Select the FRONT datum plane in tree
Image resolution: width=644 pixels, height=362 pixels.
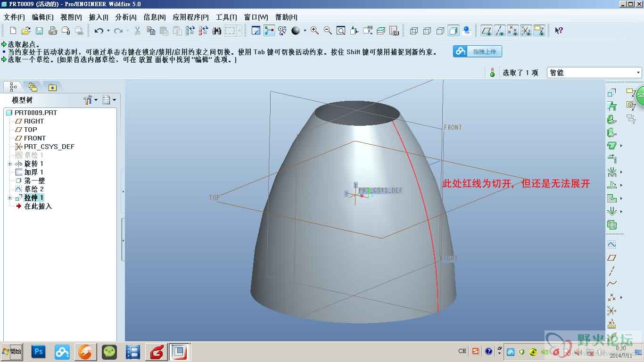(35, 138)
